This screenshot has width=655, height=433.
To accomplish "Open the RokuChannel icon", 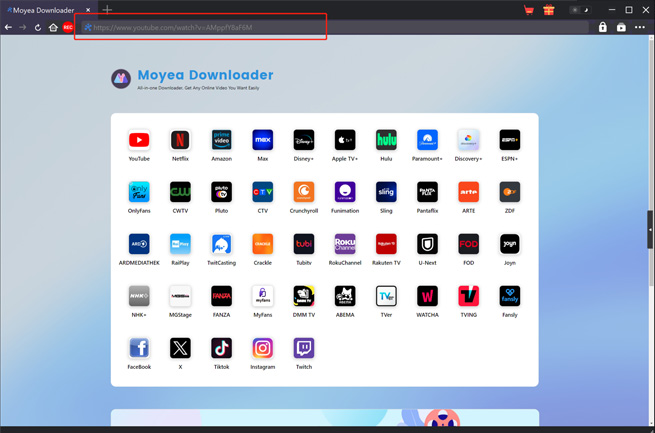I will tap(345, 244).
